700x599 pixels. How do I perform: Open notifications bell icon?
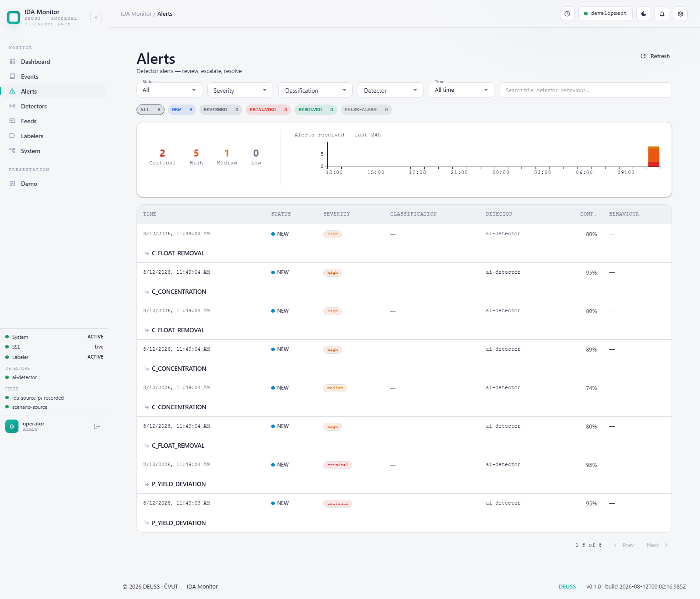662,14
